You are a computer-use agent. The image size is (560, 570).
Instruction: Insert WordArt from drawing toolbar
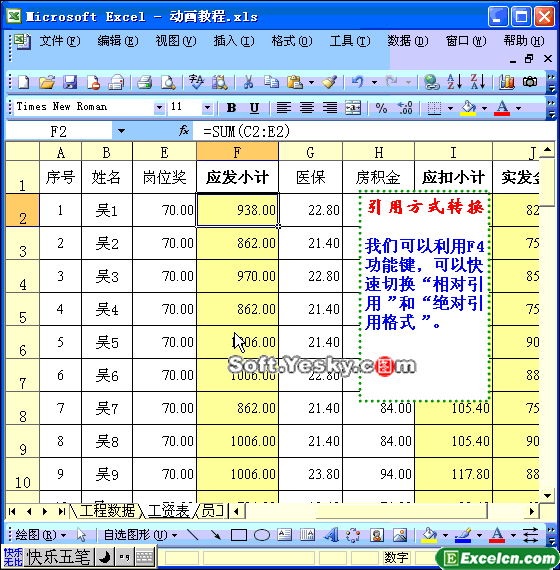pos(331,535)
